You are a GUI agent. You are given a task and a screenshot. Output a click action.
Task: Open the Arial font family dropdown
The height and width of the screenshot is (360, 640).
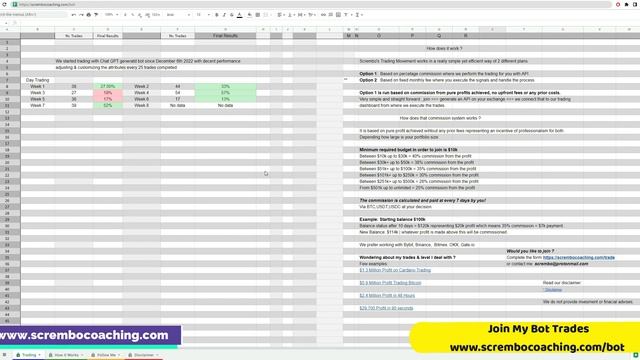click(x=179, y=15)
